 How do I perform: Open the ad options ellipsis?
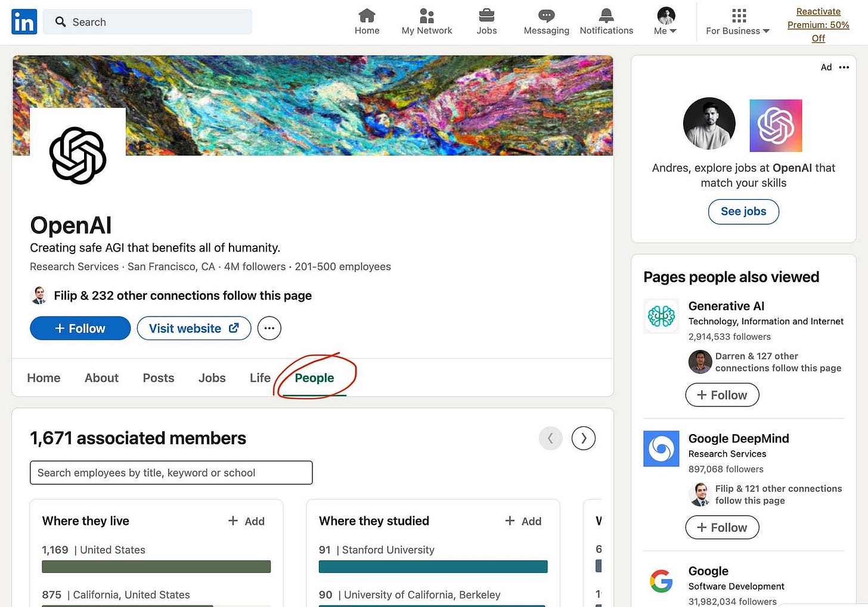click(844, 67)
